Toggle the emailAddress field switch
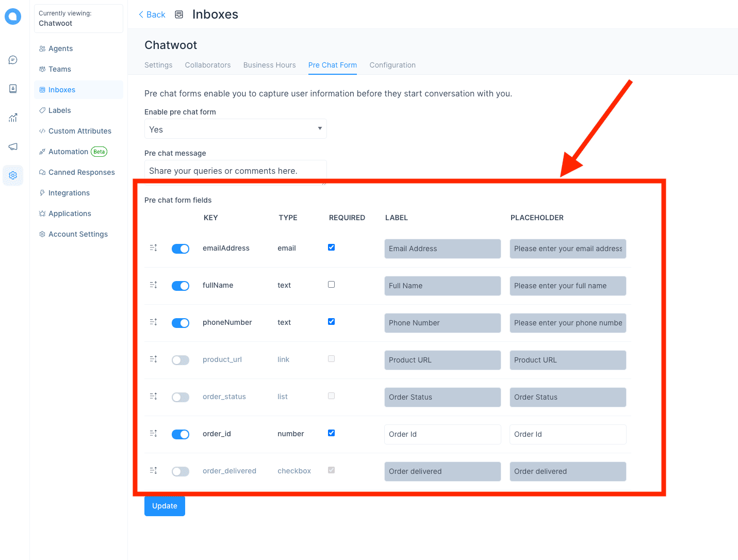 pos(181,249)
